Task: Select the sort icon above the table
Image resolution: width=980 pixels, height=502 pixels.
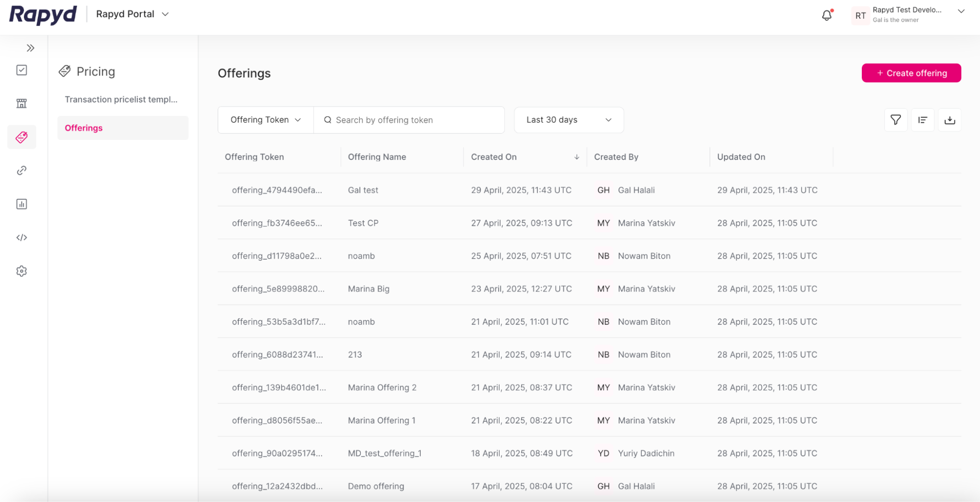Action: 923,120
